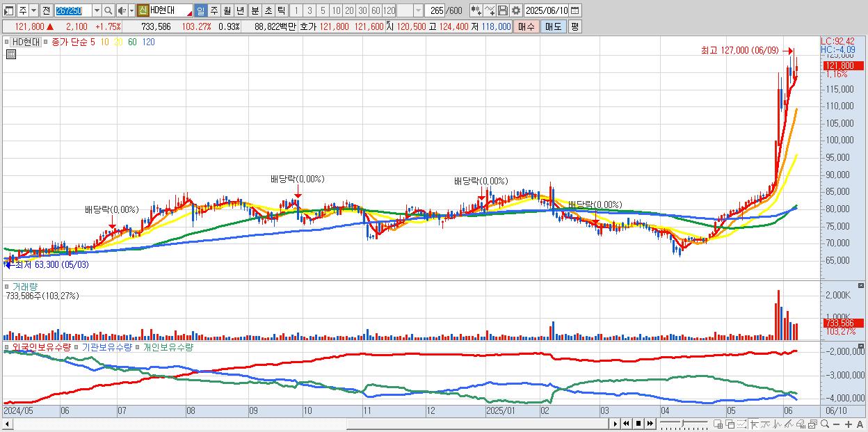The image size is (868, 432).
Task: Click the grid table icon under HD현대 legend
Action: point(11,54)
